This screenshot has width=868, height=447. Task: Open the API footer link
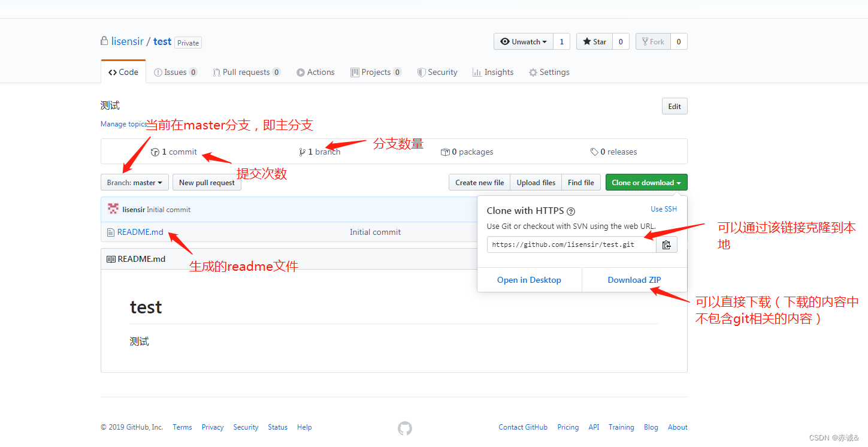(x=594, y=427)
